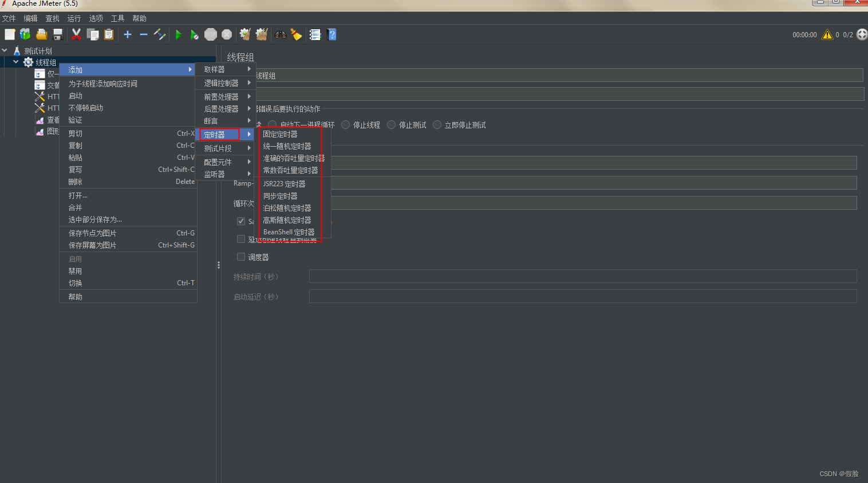Screen dimensions: 868x483
Task: Open the 工具 menu
Action: [x=118, y=18]
